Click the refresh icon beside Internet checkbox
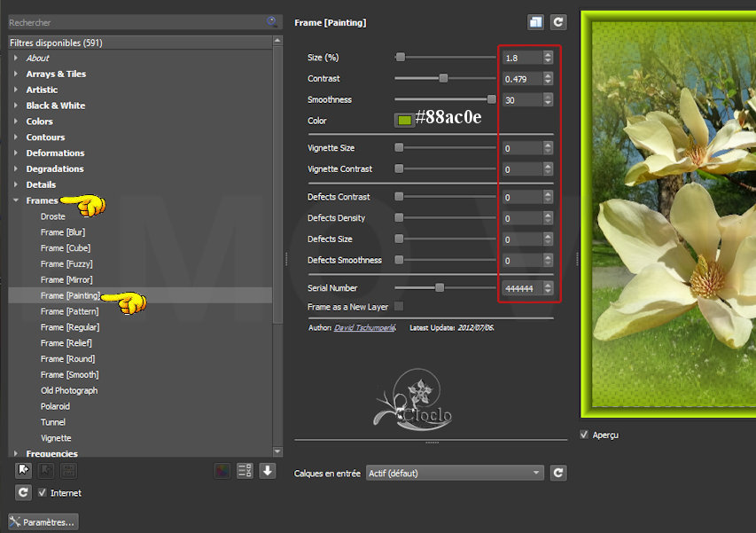This screenshot has height=533, width=756. tap(24, 492)
